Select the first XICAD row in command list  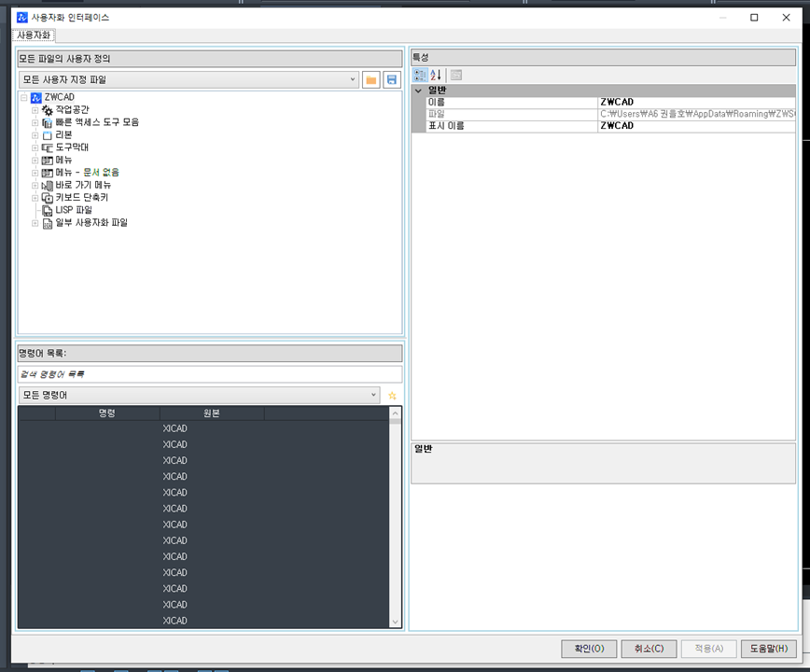(204, 428)
